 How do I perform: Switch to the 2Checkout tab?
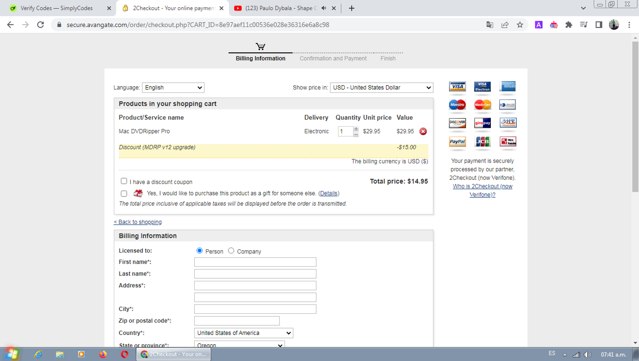(x=173, y=8)
